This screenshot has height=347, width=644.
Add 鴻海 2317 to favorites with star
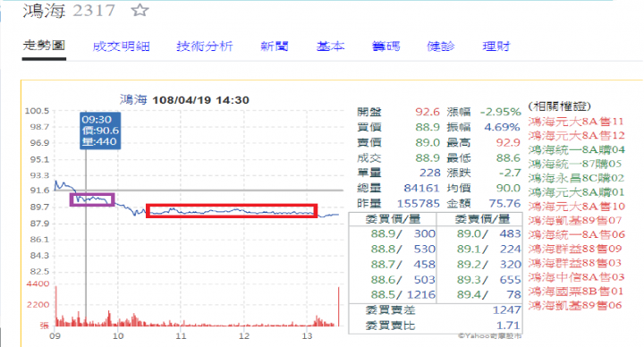pyautogui.click(x=140, y=10)
